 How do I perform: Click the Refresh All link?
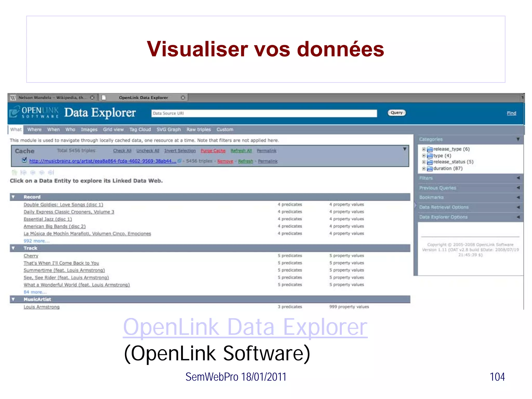coord(241,151)
